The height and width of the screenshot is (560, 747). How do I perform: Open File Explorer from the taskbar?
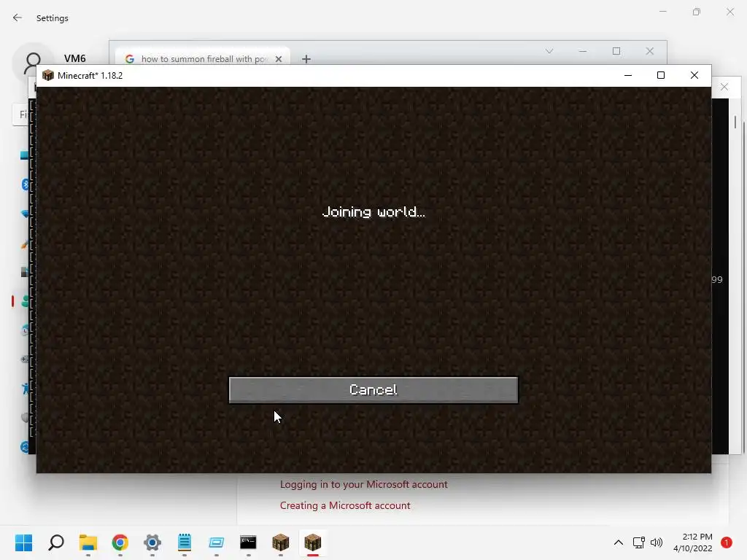tap(88, 542)
